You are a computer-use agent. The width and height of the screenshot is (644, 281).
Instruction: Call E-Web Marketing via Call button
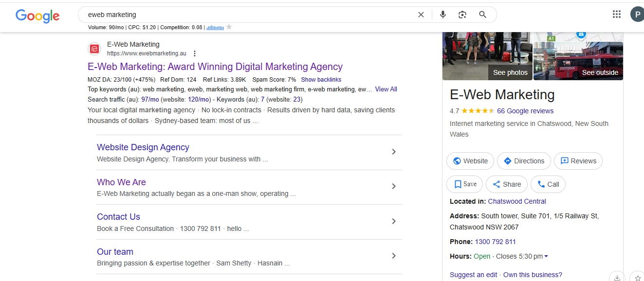pos(548,184)
